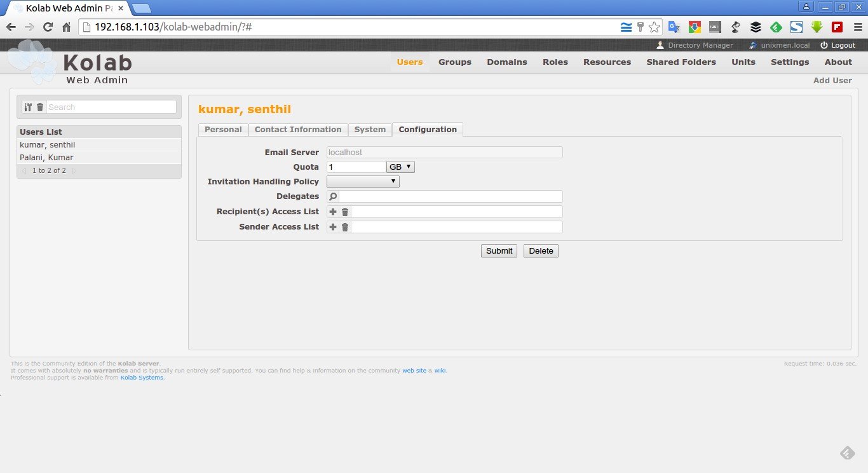Open the Feedly extension icon
868x473 pixels.
[x=776, y=27]
